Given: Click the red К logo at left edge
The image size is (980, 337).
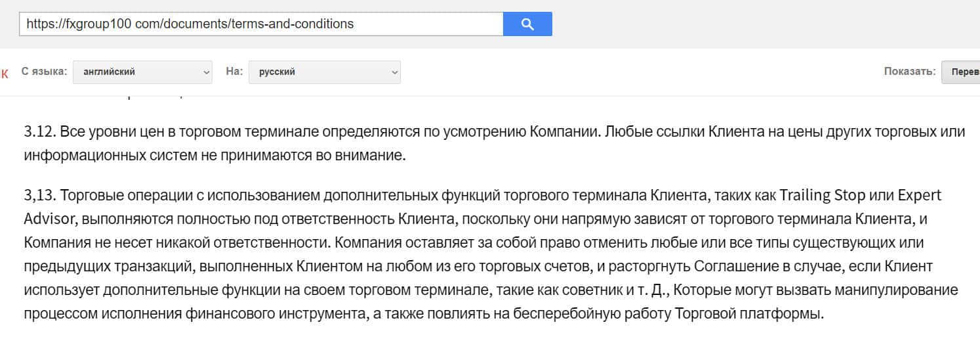Looking at the screenshot, I should tap(5, 74).
